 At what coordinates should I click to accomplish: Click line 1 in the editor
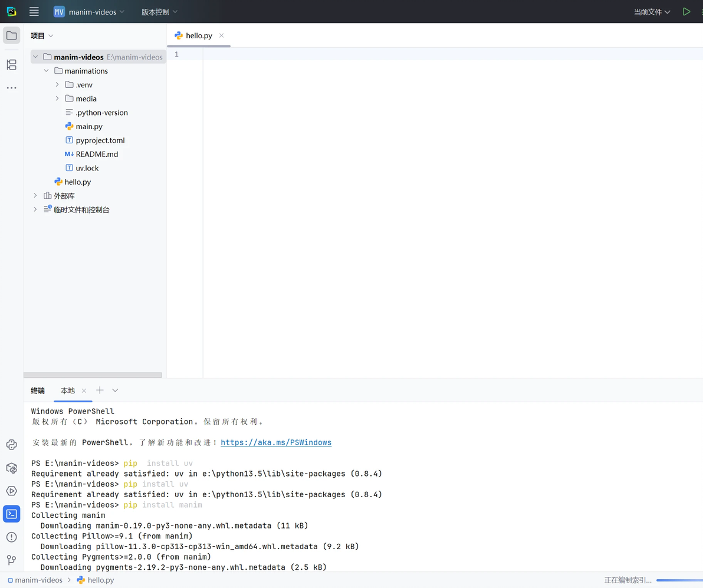pos(453,54)
